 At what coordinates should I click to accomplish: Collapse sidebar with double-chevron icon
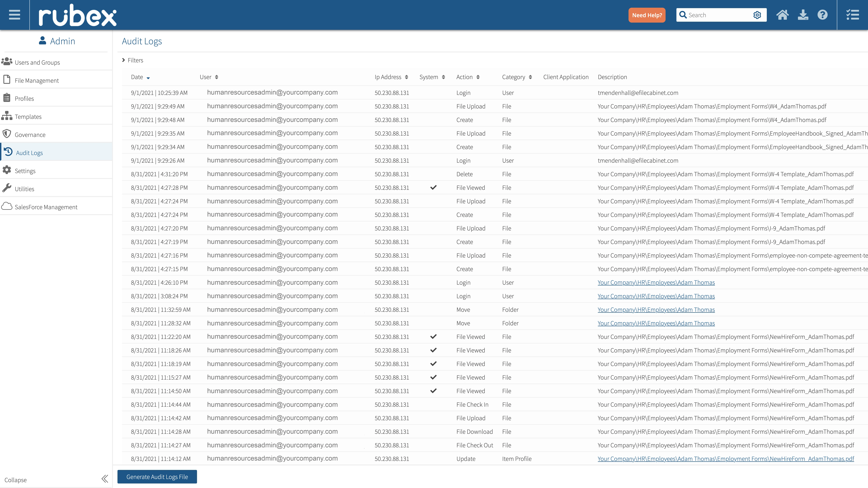pyautogui.click(x=105, y=479)
